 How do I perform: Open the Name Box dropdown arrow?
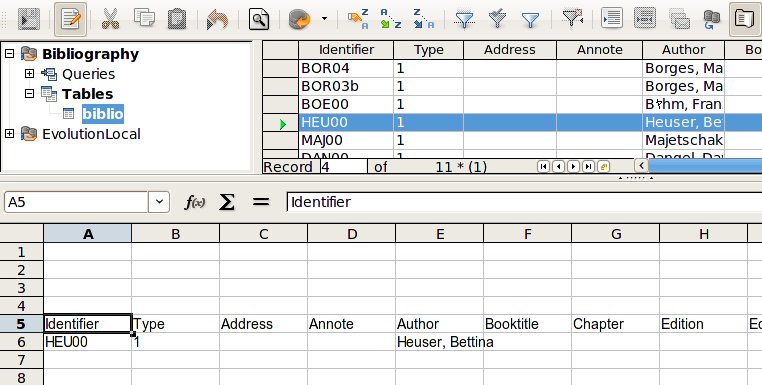tap(159, 202)
